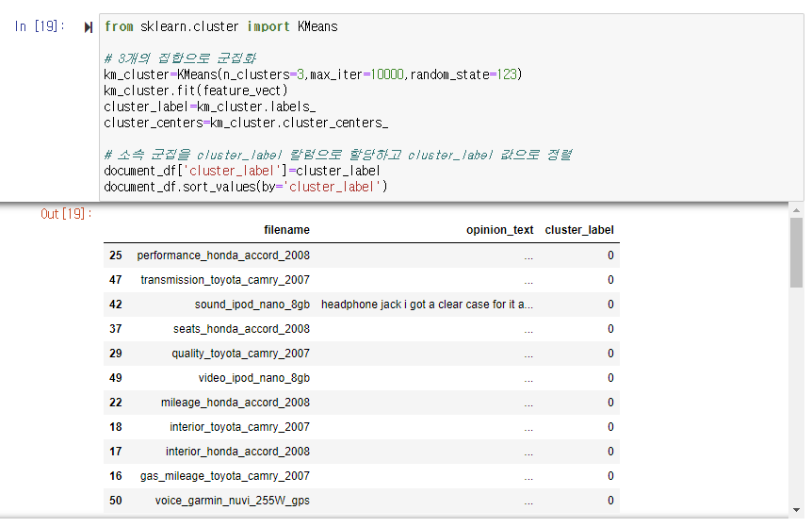Click row index 37
The image size is (812, 527).
click(x=116, y=328)
